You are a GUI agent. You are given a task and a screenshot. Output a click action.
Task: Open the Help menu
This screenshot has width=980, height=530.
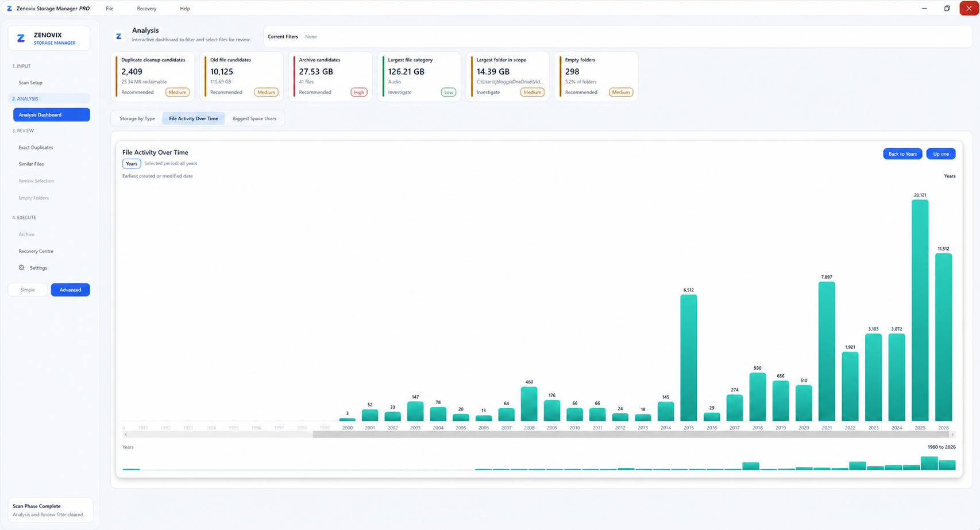tap(184, 9)
